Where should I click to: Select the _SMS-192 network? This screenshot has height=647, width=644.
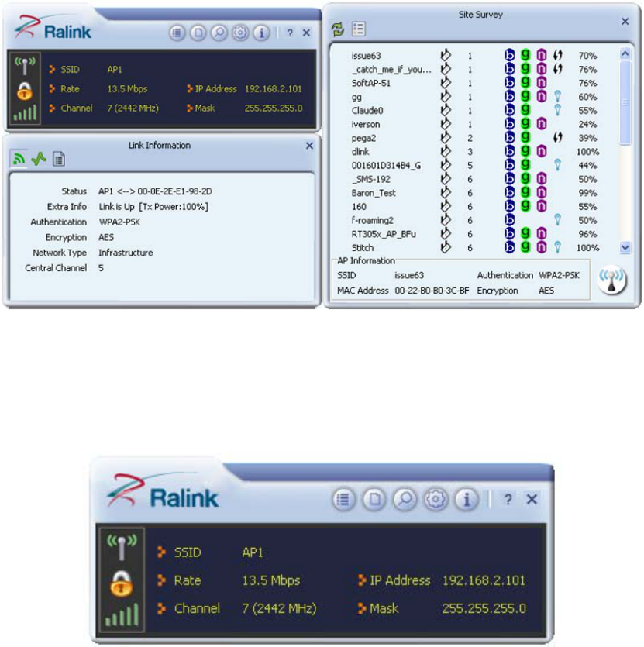[474, 179]
